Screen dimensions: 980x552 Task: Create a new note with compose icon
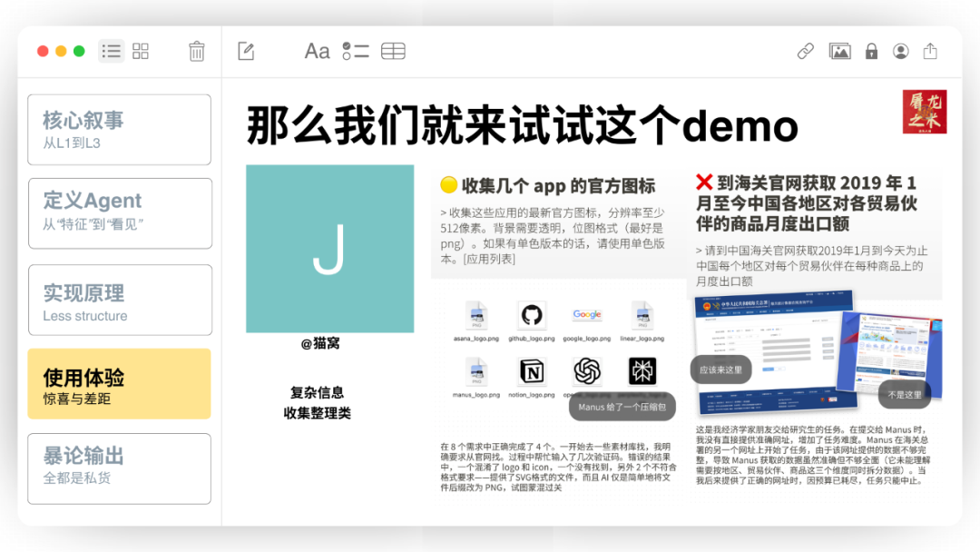[x=246, y=51]
